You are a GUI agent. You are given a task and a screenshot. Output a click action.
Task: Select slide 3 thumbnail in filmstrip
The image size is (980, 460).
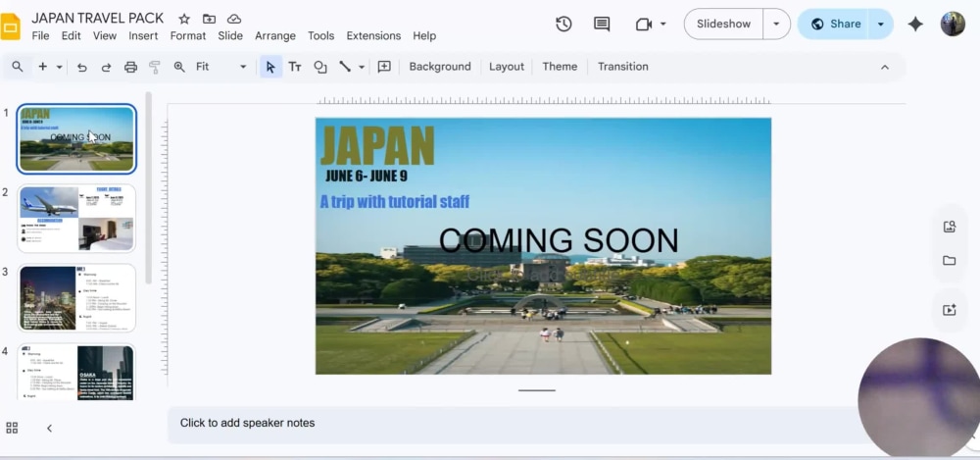[76, 298]
